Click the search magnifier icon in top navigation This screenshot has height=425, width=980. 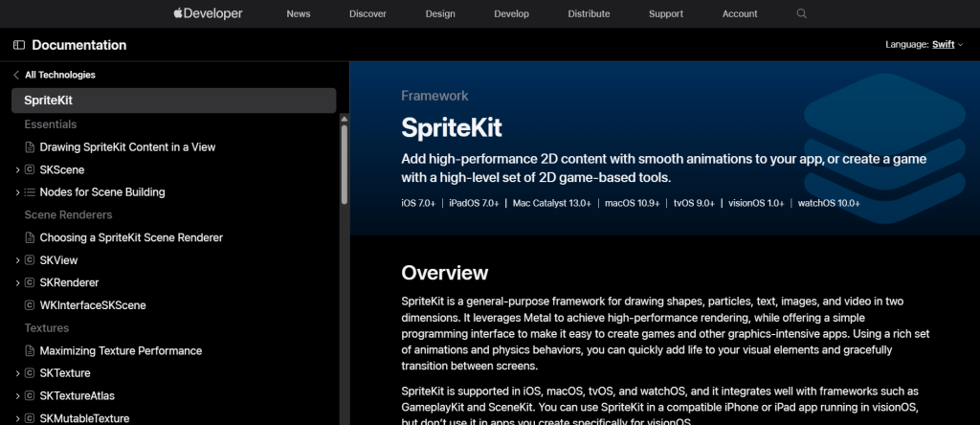click(801, 13)
